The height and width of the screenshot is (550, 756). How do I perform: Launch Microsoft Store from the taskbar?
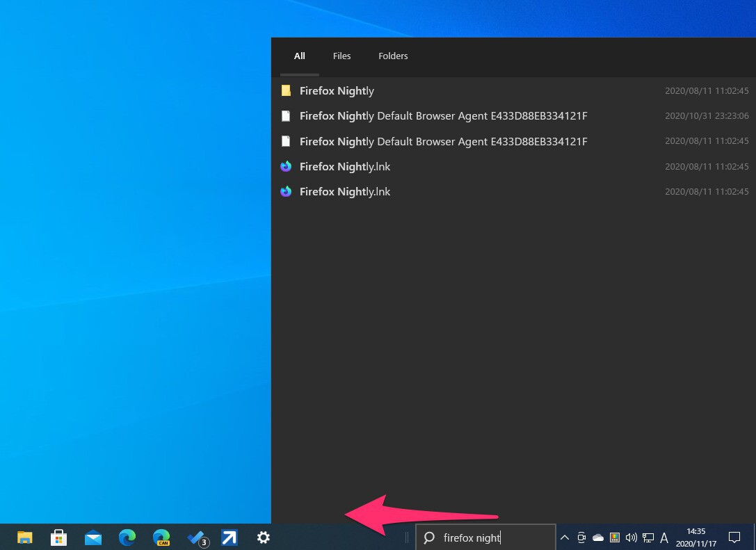(59, 537)
